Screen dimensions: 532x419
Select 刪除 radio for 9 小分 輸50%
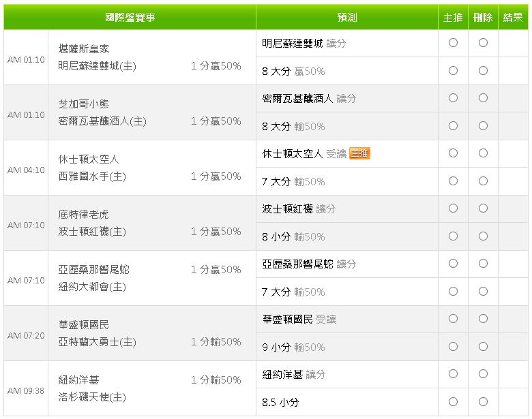(x=483, y=347)
